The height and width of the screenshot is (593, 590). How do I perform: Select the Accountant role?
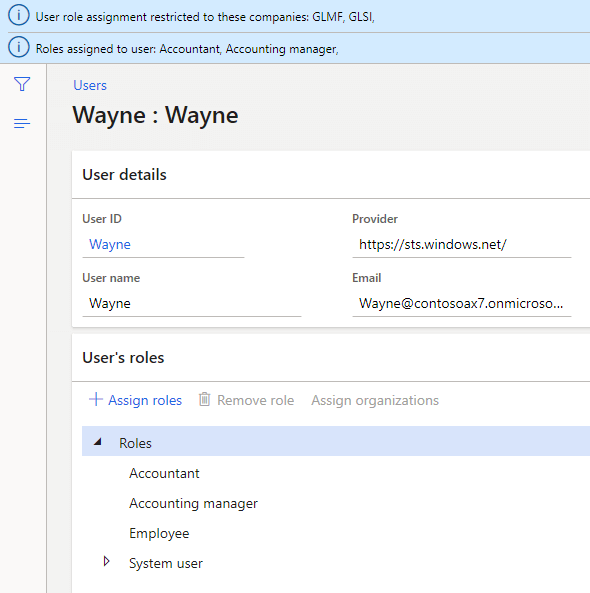164,473
